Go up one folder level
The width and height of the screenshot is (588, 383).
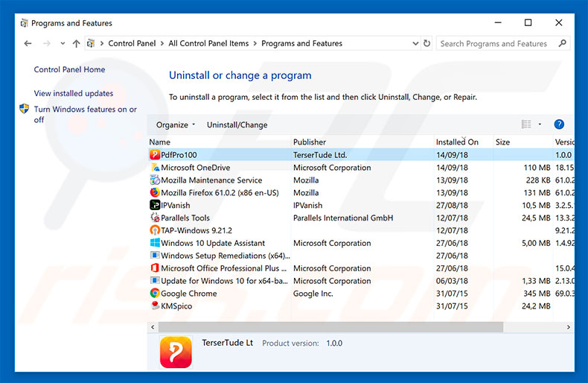point(75,44)
